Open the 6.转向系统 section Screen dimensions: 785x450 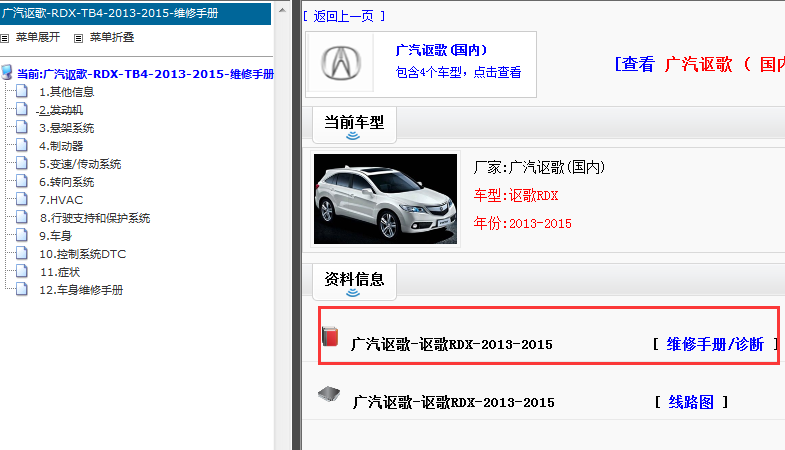click(67, 182)
